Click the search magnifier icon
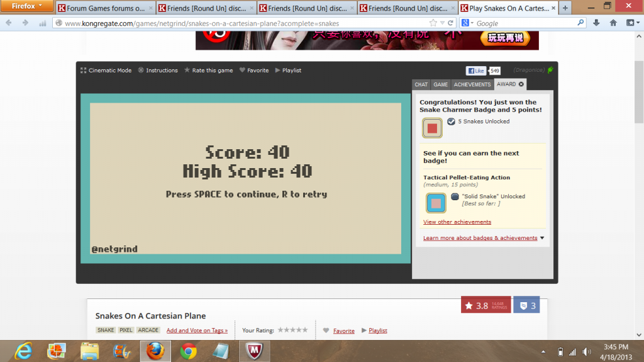Viewport: 644px width, 362px height. coord(580,23)
